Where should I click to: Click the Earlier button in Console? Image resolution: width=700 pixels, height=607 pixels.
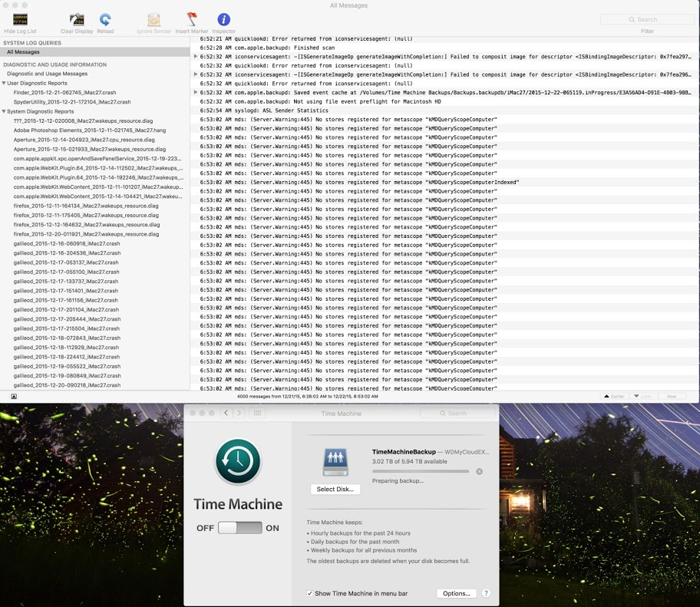614,396
